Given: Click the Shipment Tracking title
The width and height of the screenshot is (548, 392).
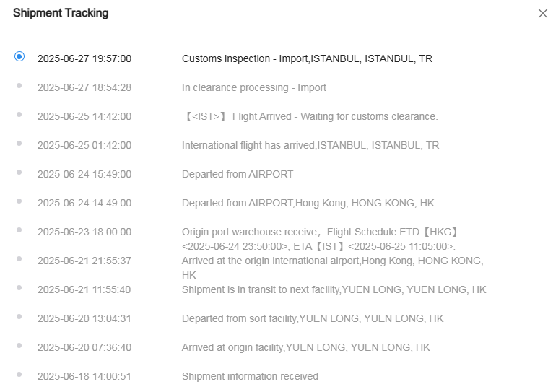Looking at the screenshot, I should (x=61, y=13).
